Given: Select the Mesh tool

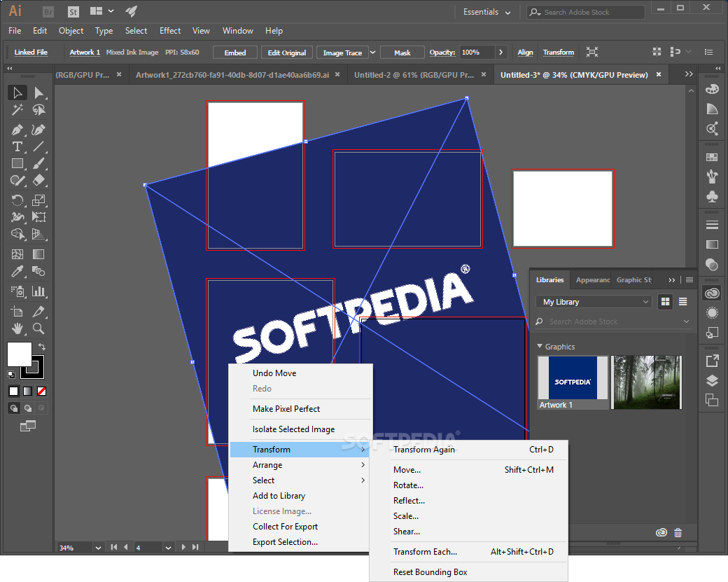Looking at the screenshot, I should [17, 254].
